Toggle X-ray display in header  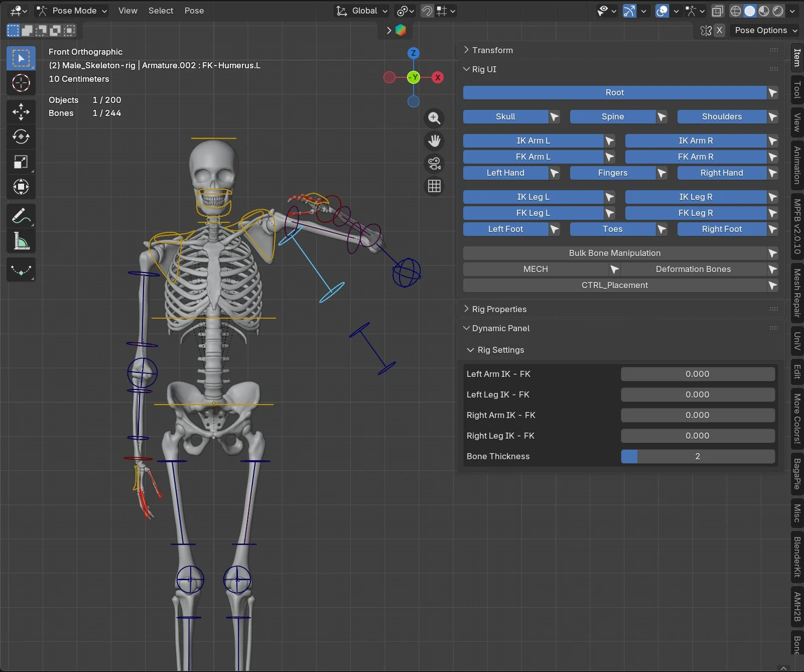[x=718, y=11]
